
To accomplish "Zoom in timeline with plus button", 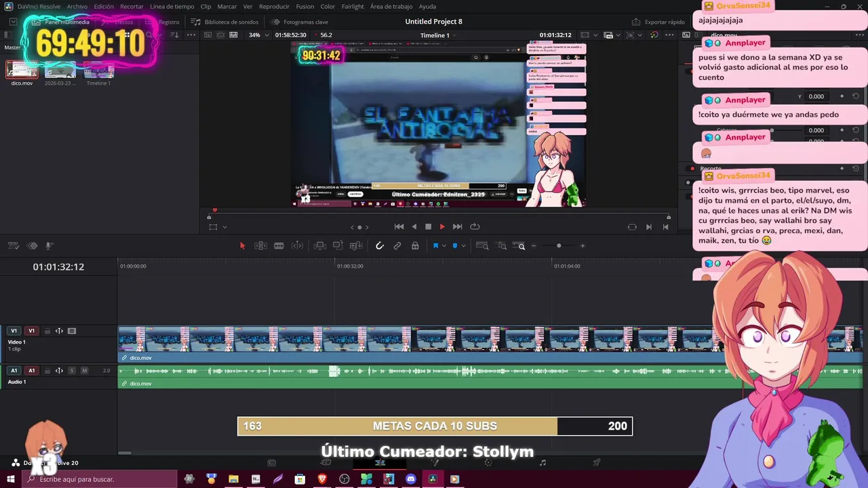I will coord(582,246).
